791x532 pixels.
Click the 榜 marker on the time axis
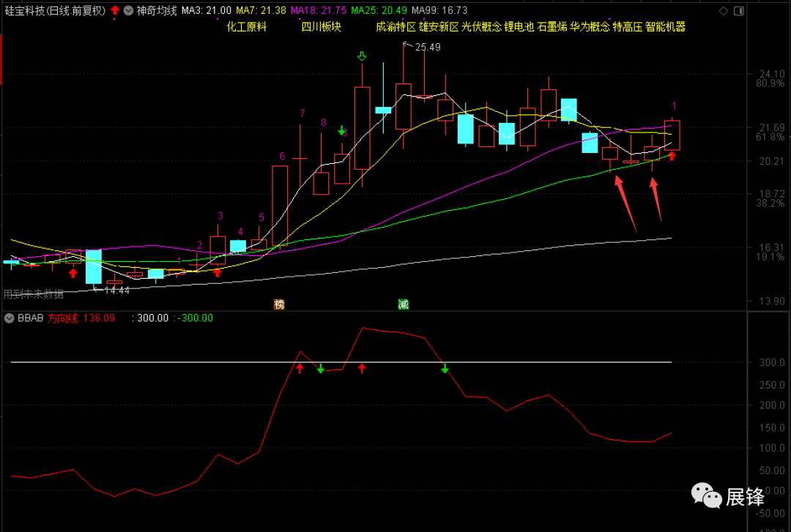pyautogui.click(x=279, y=304)
